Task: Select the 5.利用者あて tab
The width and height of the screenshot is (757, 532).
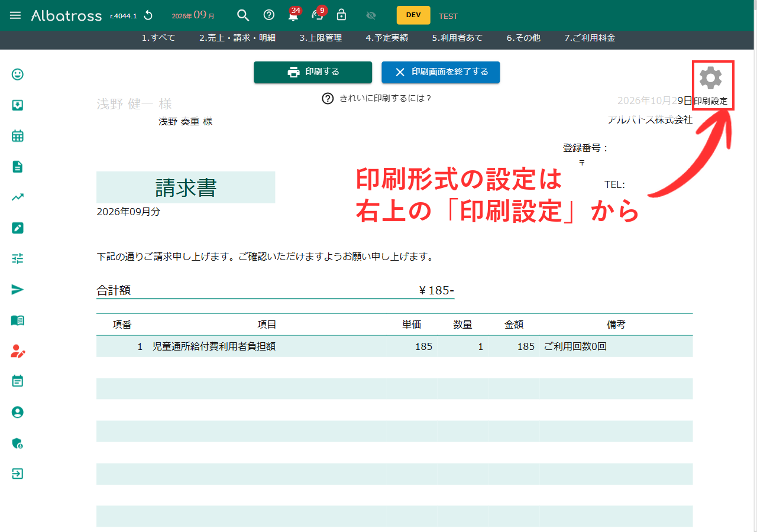Action: pos(457,38)
